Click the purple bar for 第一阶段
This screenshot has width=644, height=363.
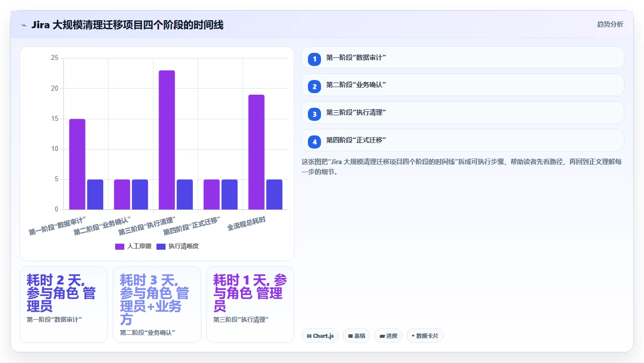coord(77,164)
